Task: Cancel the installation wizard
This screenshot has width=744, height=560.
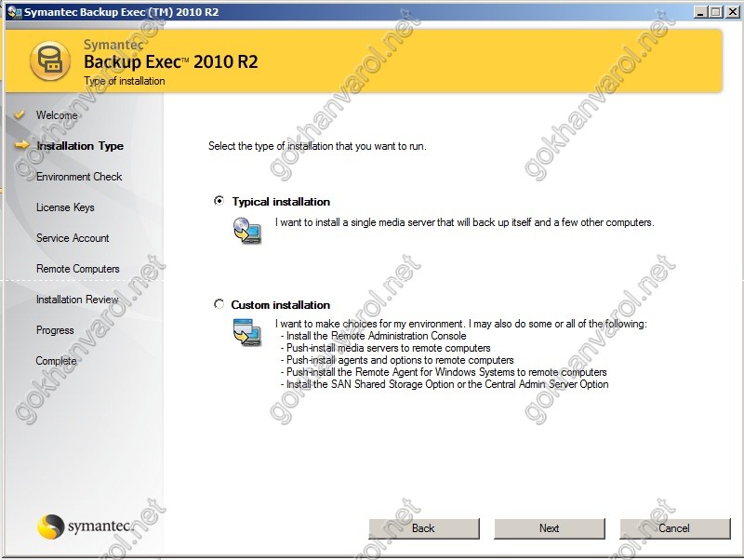Action: tap(674, 528)
